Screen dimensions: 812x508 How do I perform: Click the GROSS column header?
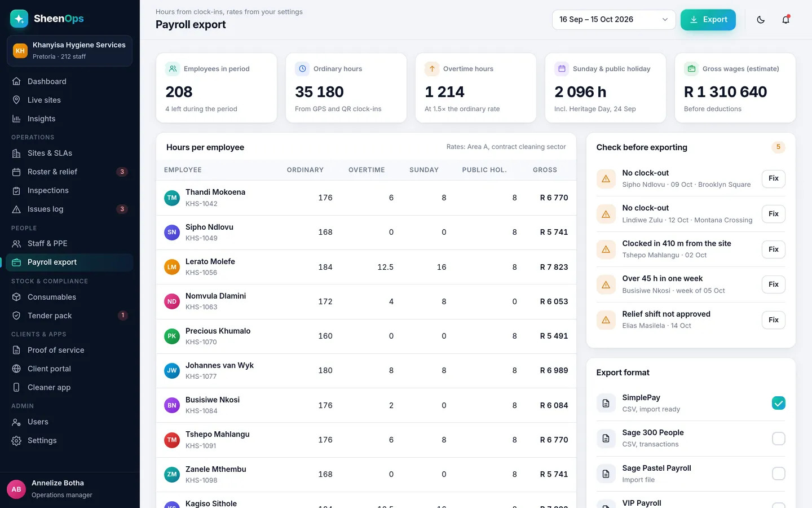click(x=545, y=170)
